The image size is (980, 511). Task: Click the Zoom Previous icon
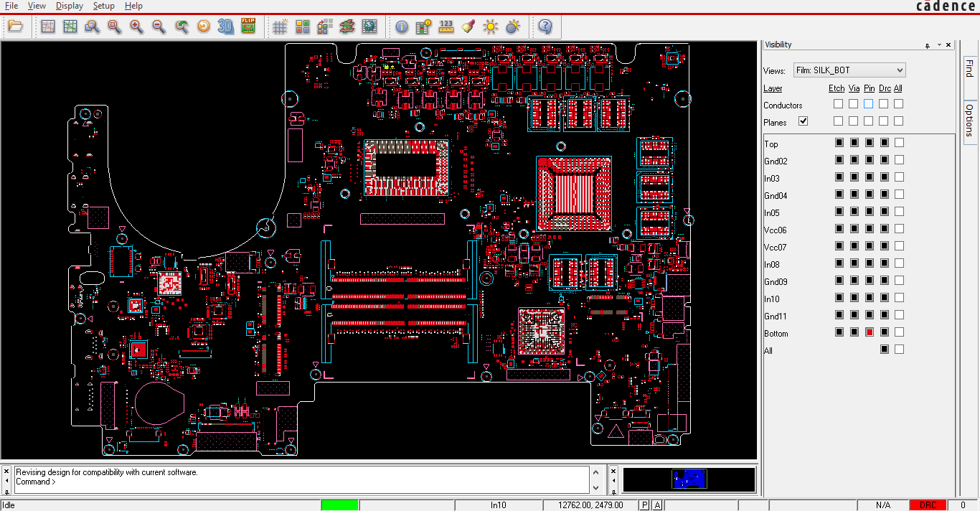182,27
